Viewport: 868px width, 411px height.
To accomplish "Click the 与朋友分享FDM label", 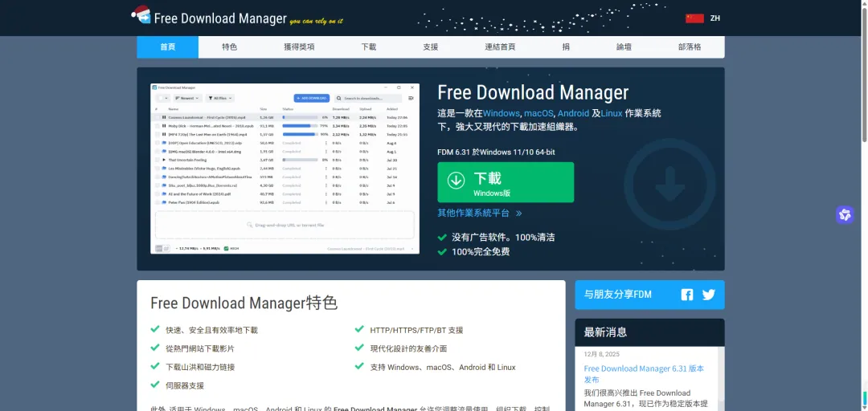I will (618, 295).
